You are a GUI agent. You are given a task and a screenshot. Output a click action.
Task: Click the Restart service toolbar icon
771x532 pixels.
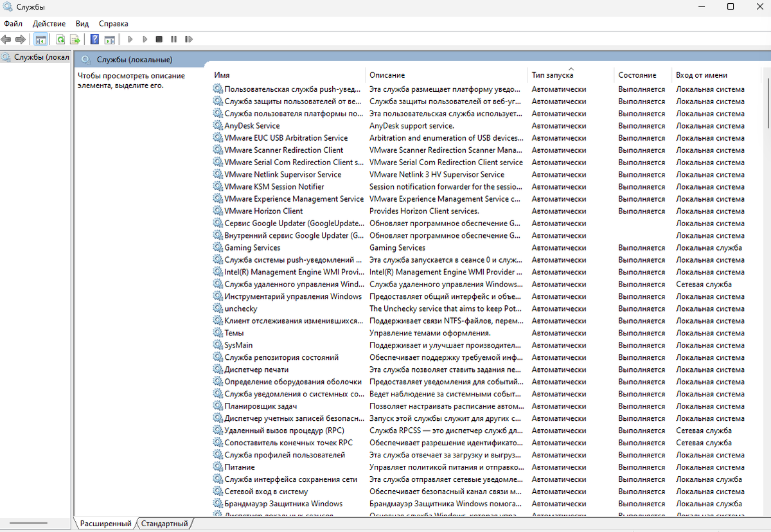[x=188, y=39]
